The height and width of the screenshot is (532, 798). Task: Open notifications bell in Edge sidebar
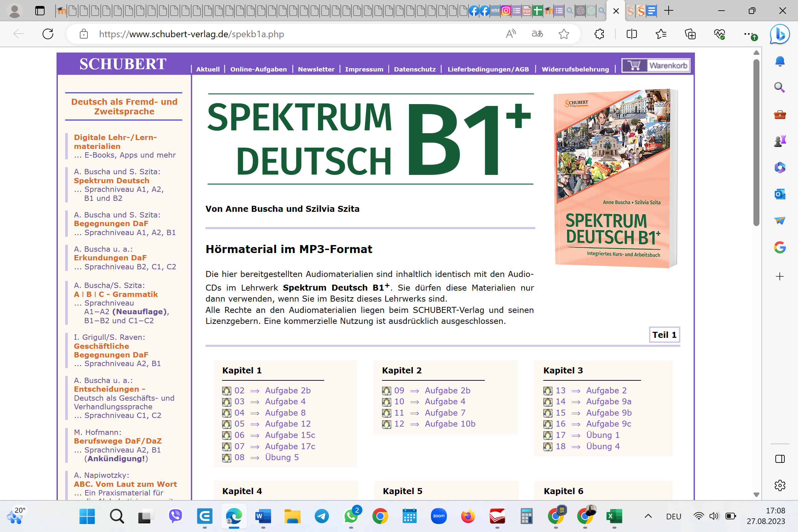tap(780, 62)
